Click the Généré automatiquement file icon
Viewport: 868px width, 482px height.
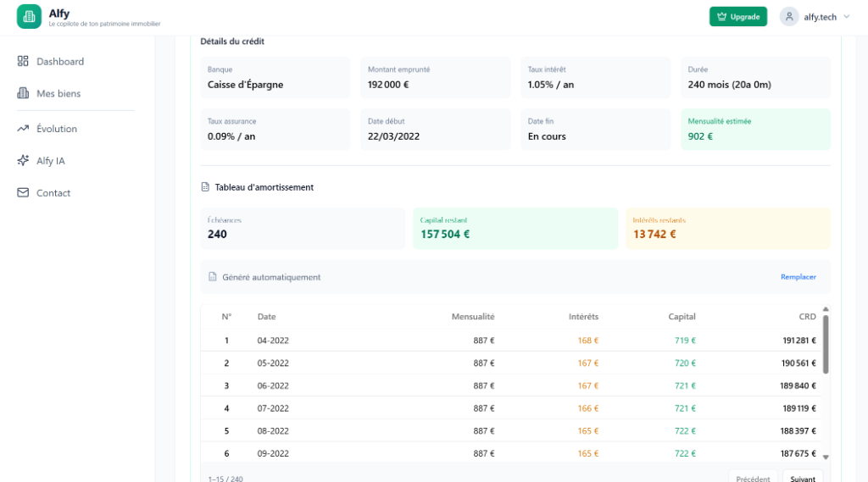(213, 277)
